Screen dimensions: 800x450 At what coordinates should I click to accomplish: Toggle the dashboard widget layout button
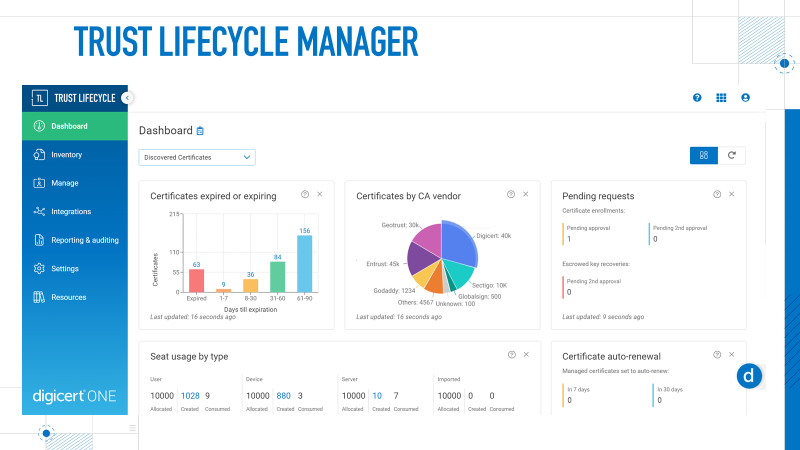(x=704, y=156)
